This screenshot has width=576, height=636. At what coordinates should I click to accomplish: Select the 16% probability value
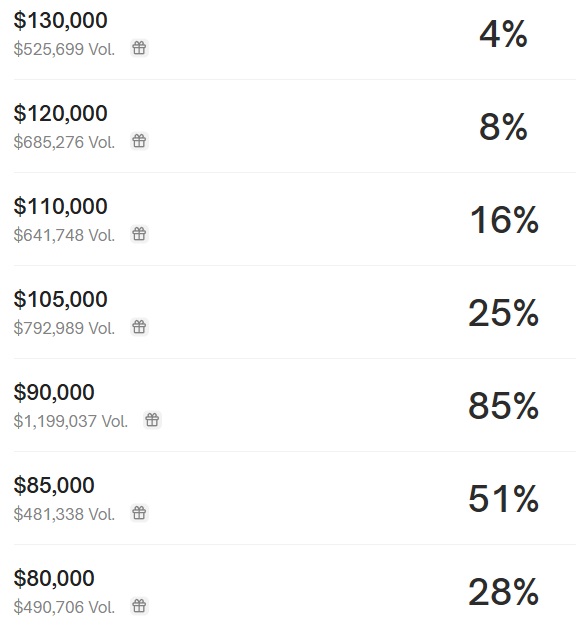(x=504, y=220)
